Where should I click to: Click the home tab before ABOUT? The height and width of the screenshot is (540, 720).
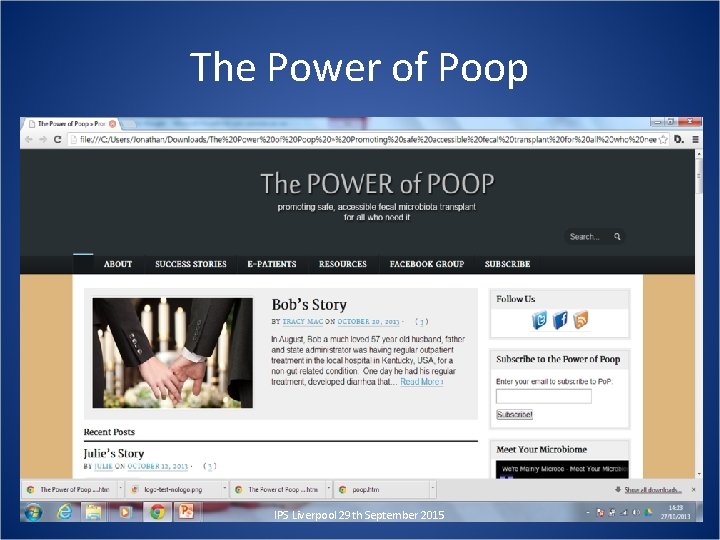(83, 264)
